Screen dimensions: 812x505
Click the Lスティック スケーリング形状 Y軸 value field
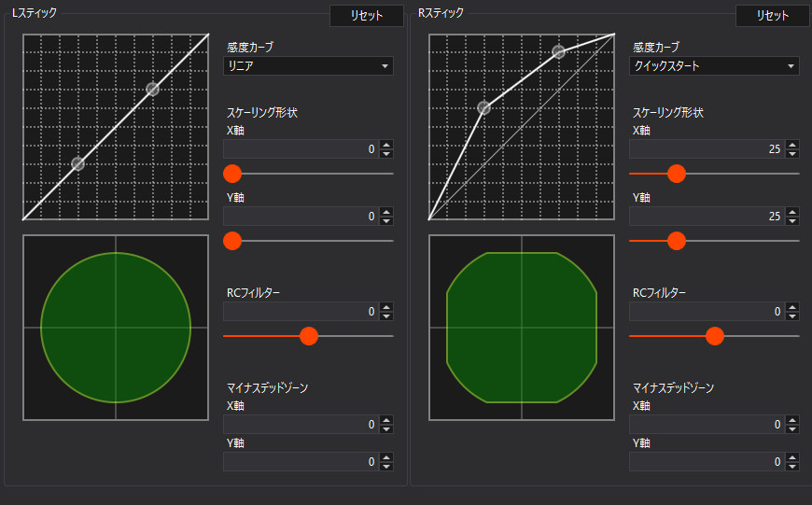[301, 217]
